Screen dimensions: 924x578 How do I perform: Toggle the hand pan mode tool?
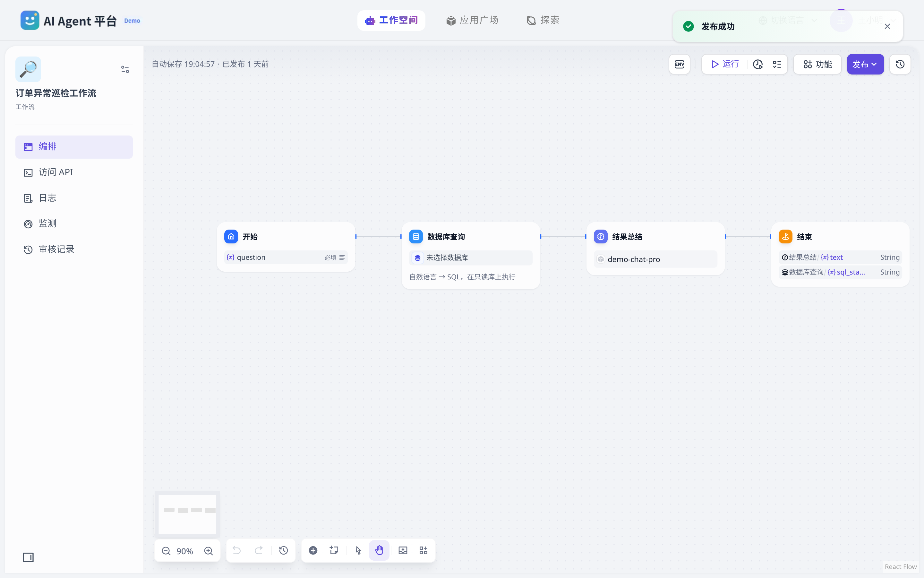(x=379, y=550)
